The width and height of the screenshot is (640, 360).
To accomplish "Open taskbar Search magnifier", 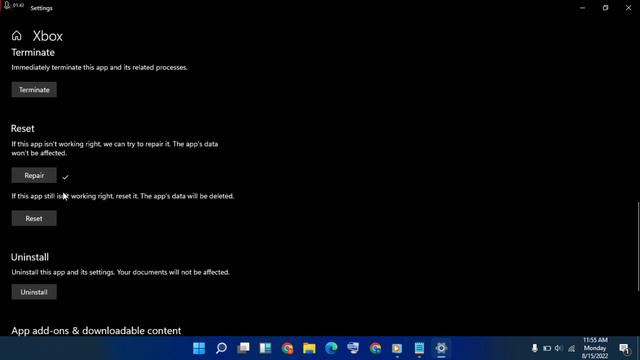I will [221, 348].
